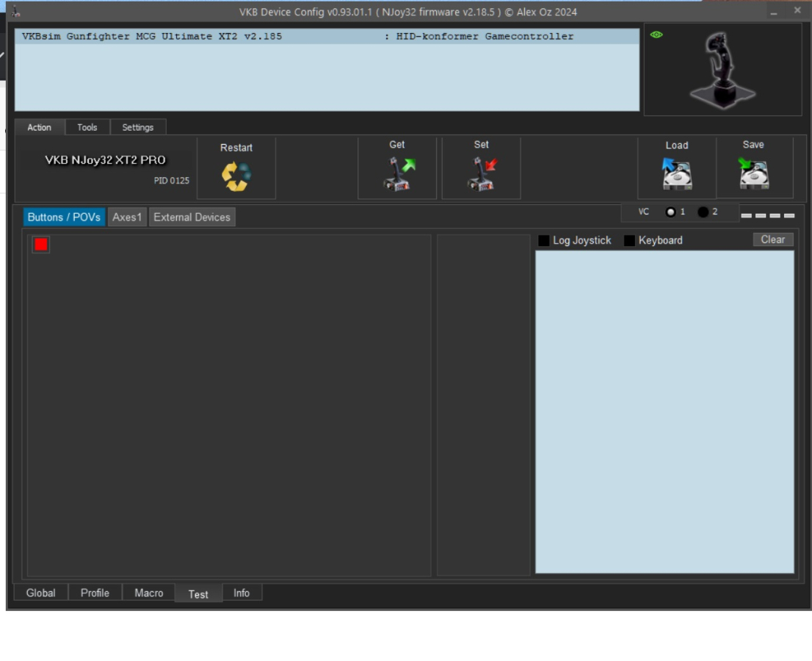Click the Restart device icon
The width and height of the screenshot is (812, 661).
click(x=236, y=176)
